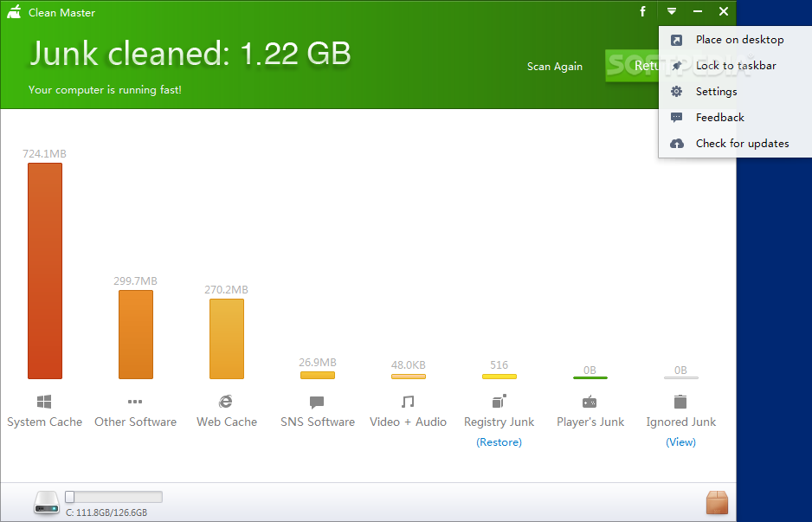This screenshot has height=522, width=812.
Task: Click the 26.9MB SNS Software bar
Action: 318,375
